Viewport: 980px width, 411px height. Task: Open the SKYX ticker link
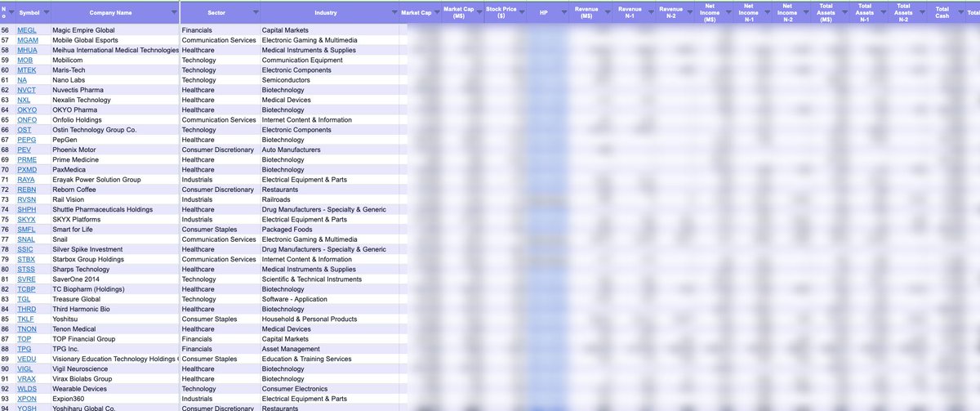[26, 220]
